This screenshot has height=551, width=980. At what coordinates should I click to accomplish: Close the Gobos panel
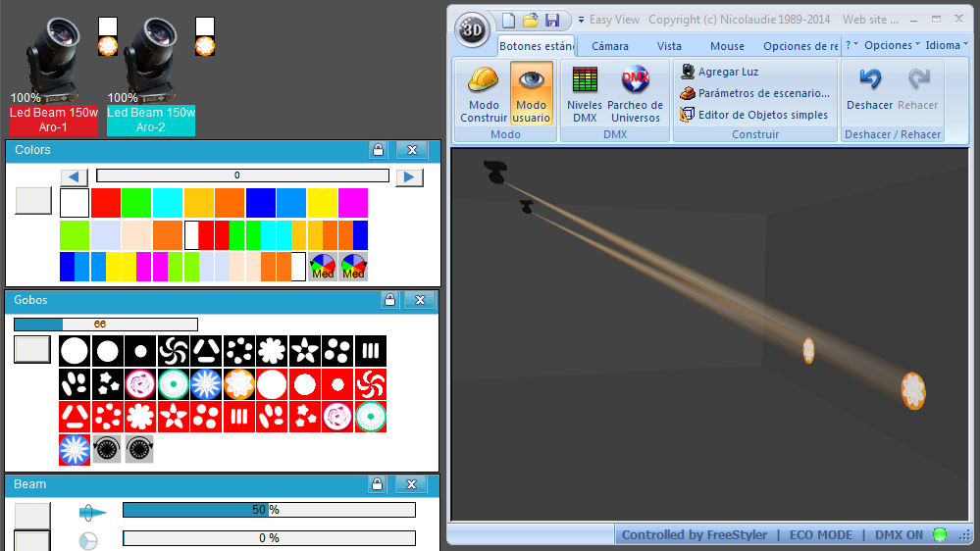[420, 300]
